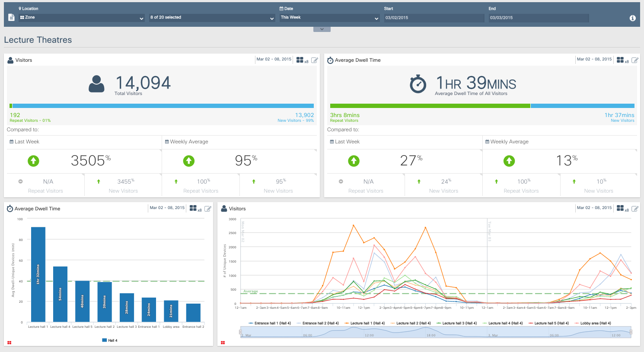Edit the Visitors summary widget with the total count

(x=315, y=60)
